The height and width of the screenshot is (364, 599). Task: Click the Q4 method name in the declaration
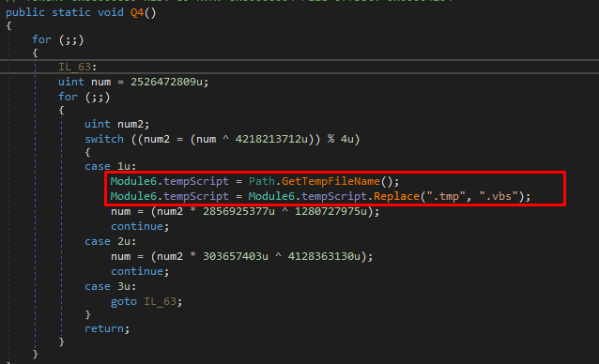(x=137, y=12)
